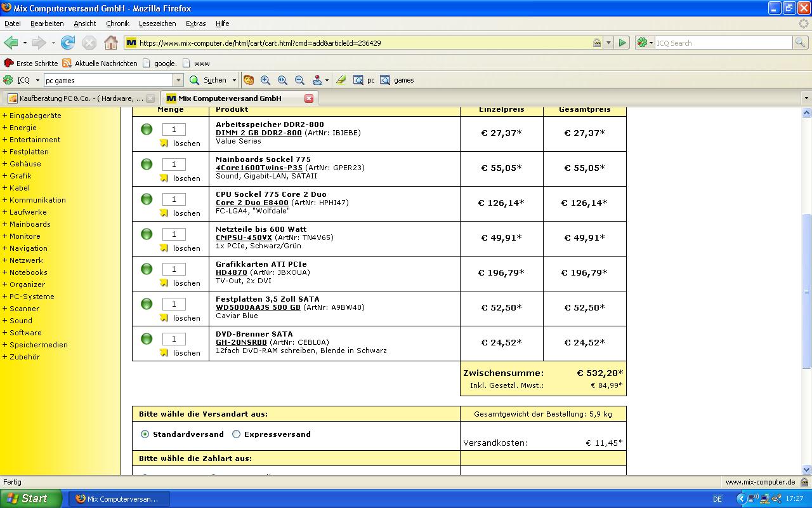Open the Datei menu
The image size is (812, 508).
click(13, 23)
